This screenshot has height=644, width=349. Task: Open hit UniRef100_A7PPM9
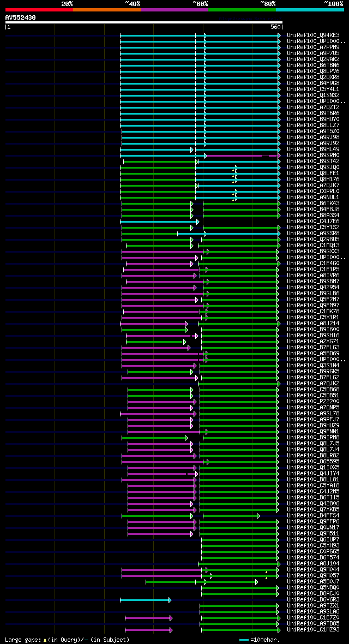313,47
